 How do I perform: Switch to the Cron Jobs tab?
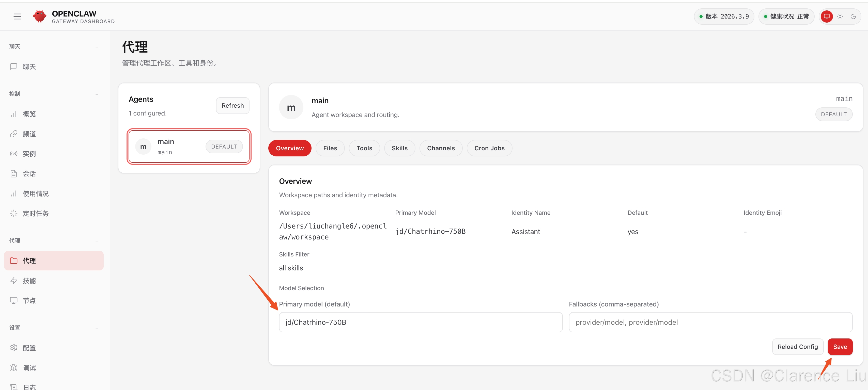tap(489, 148)
